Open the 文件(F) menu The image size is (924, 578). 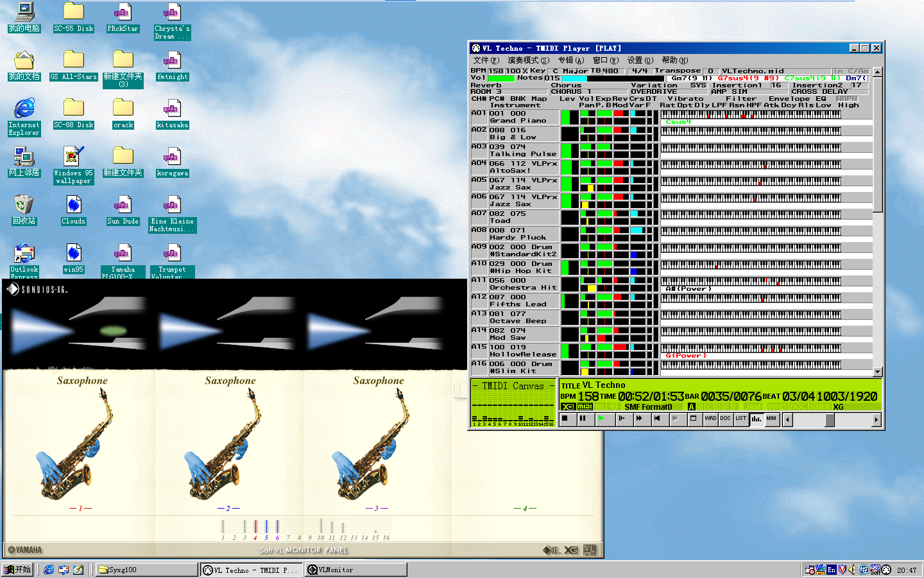pyautogui.click(x=486, y=60)
